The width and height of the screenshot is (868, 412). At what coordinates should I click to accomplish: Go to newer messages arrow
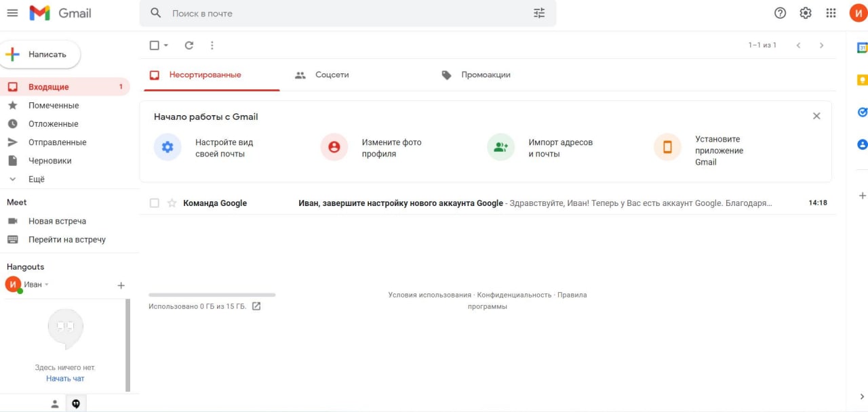[x=798, y=45]
